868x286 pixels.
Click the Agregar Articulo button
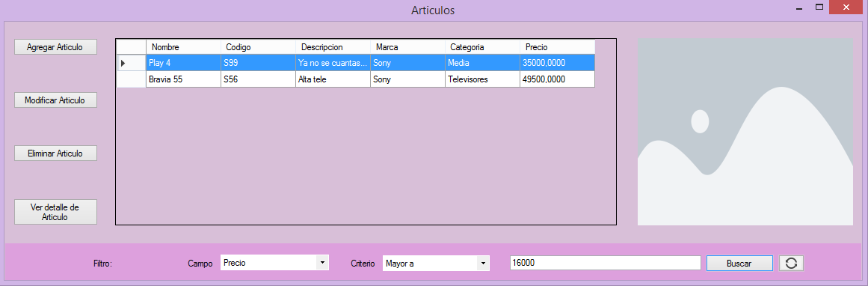click(x=55, y=47)
